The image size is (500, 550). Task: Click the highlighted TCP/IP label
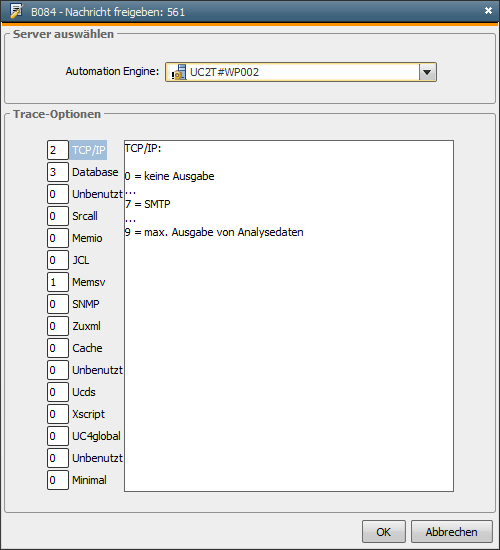(x=88, y=150)
